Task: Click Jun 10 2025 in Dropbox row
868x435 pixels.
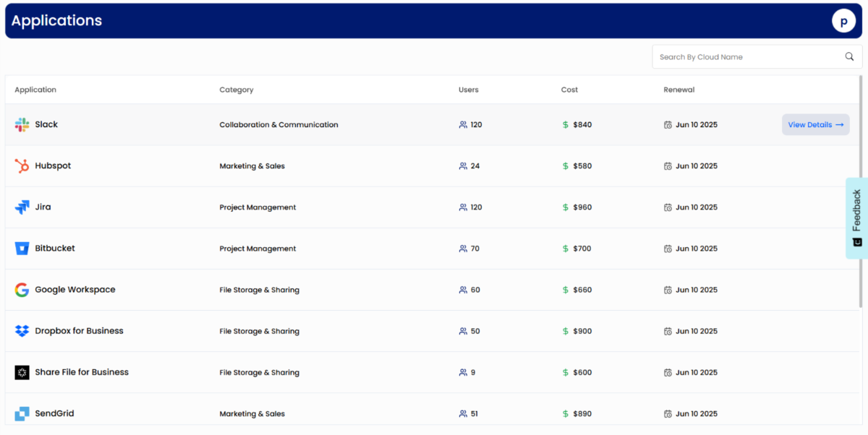Action: [x=697, y=331]
